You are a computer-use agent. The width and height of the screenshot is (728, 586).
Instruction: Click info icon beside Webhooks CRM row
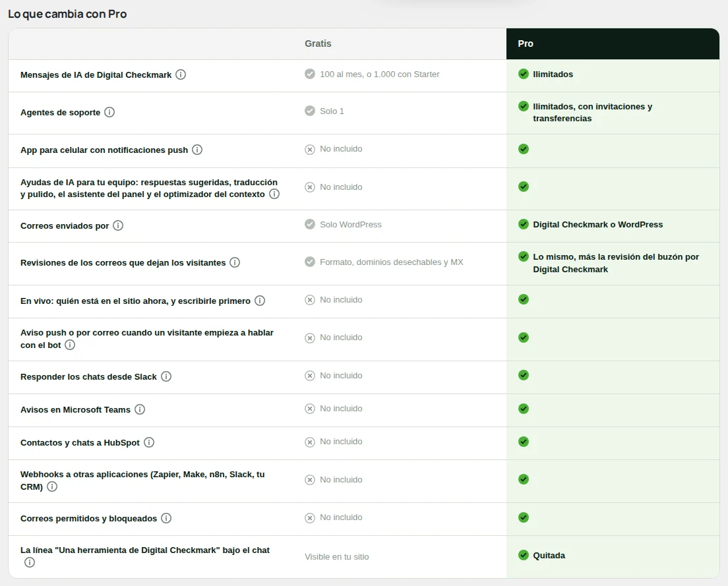(52, 486)
